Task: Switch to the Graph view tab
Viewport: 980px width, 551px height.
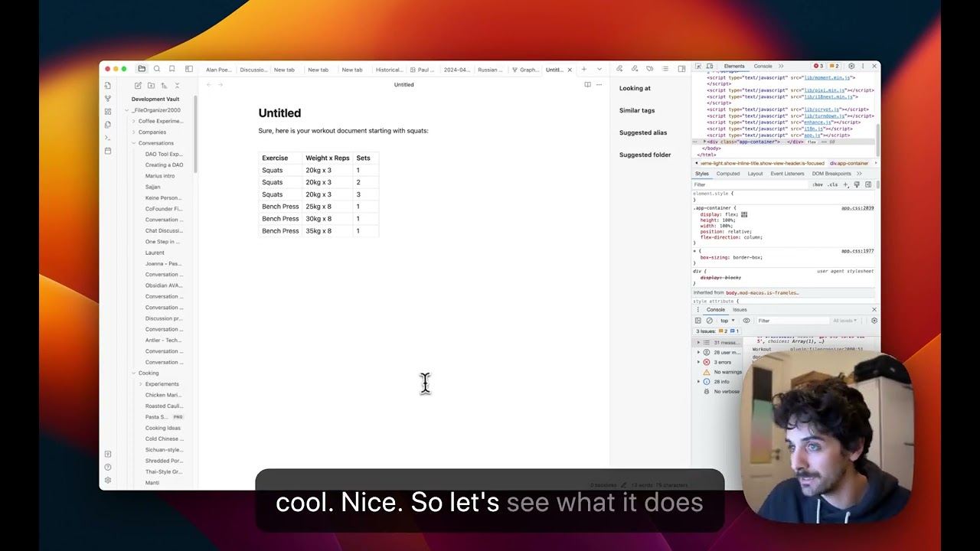Action: tap(526, 70)
